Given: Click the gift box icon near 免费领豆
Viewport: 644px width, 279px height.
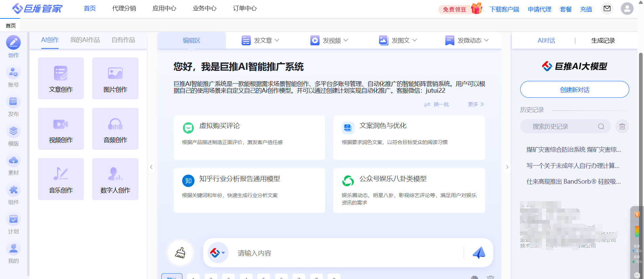Looking at the screenshot, I should 476,8.
